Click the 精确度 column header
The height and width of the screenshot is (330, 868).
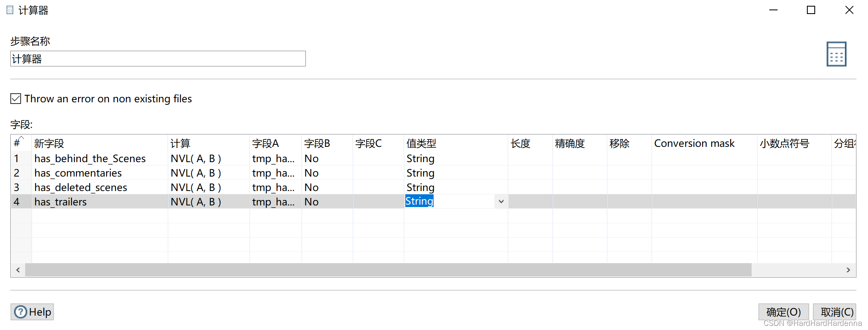580,143
